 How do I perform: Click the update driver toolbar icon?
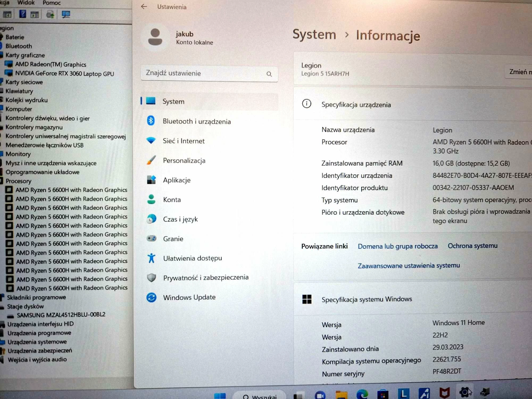click(50, 14)
